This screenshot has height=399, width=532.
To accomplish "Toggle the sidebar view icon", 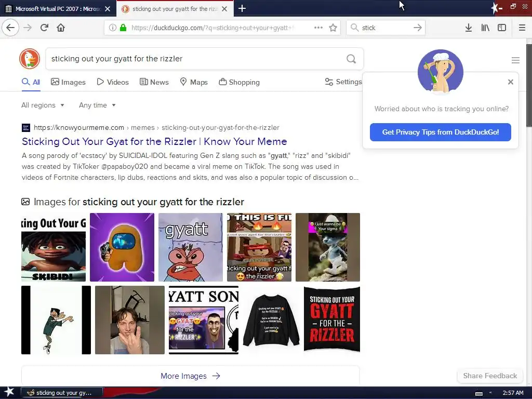I will coord(502,28).
